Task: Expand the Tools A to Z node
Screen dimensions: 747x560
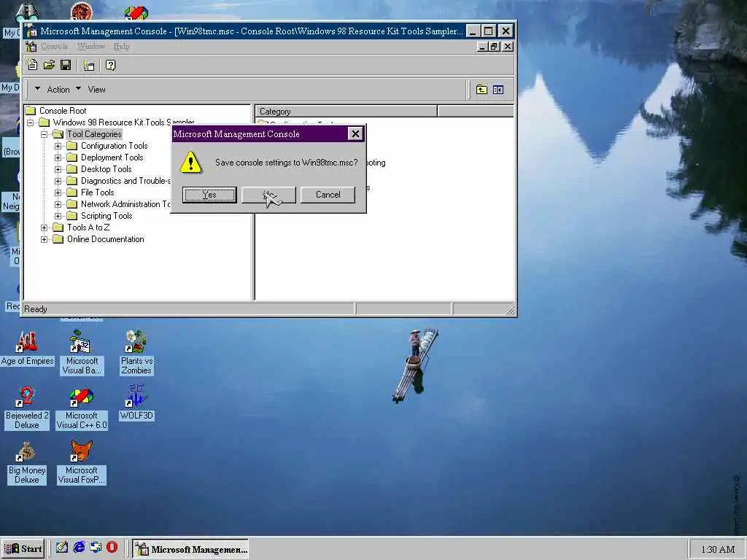Action: [x=44, y=228]
